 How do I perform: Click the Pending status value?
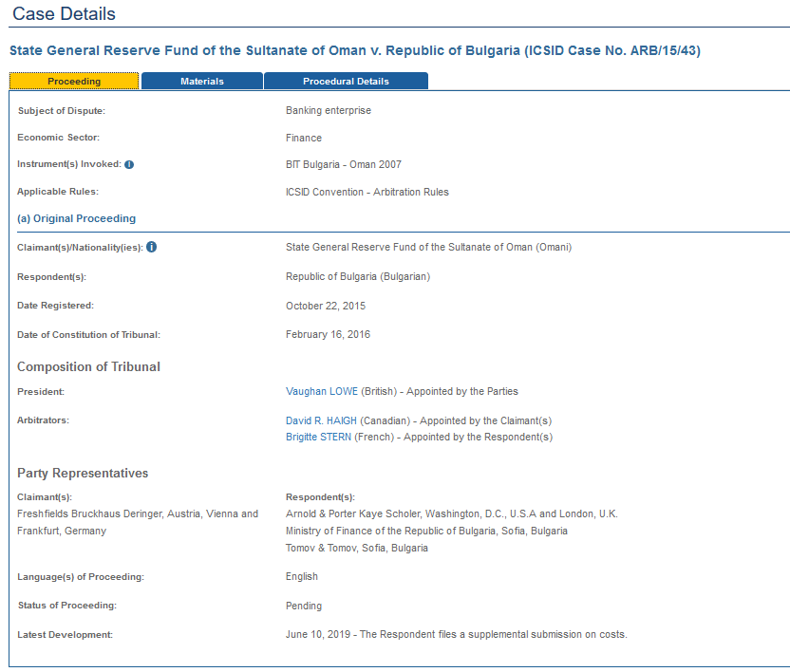[x=303, y=606]
